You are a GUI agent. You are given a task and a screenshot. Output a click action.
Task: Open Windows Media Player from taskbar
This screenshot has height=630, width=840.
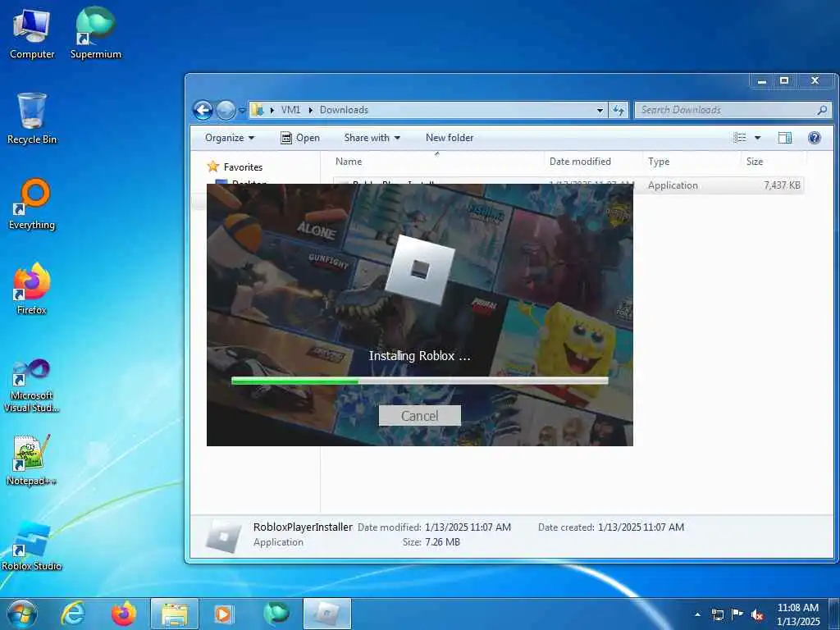pos(224,614)
